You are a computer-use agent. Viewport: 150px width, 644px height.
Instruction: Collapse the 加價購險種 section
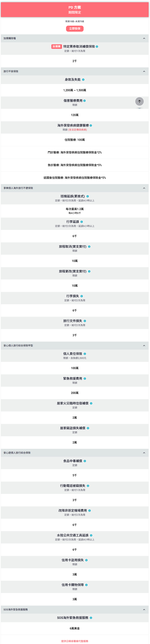point(144,39)
